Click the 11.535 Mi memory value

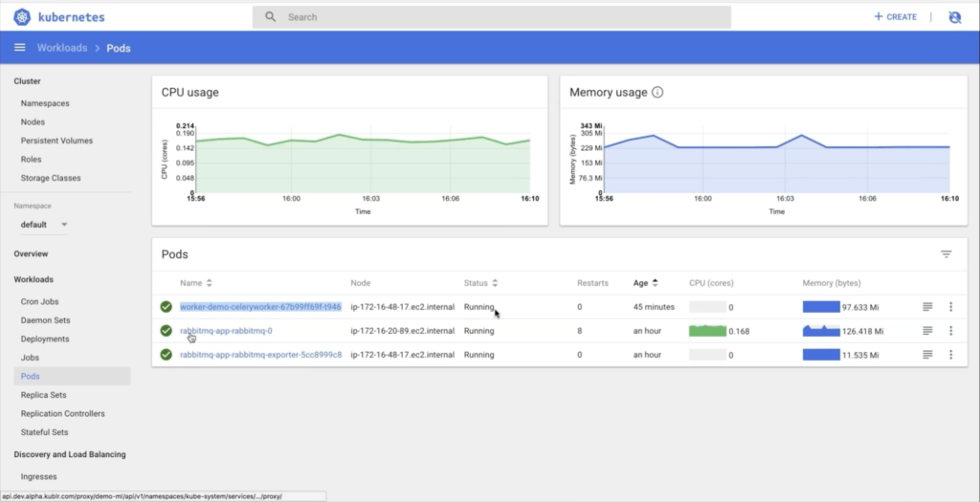(x=860, y=355)
